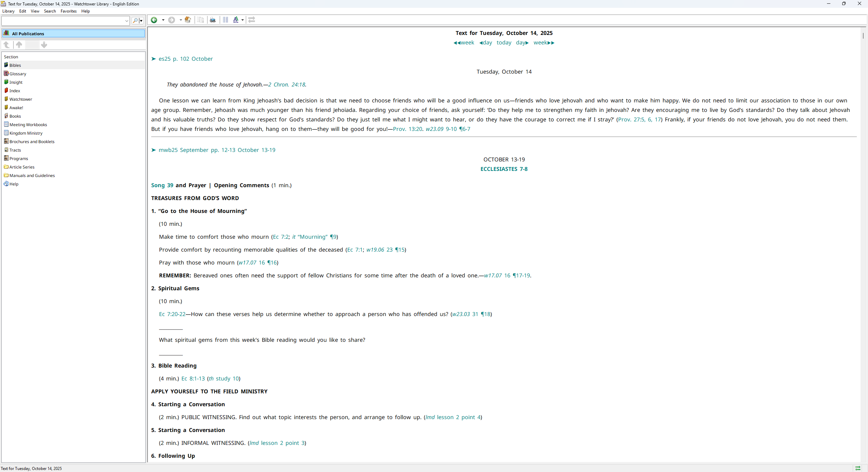Select Insight in the section list

(16, 82)
